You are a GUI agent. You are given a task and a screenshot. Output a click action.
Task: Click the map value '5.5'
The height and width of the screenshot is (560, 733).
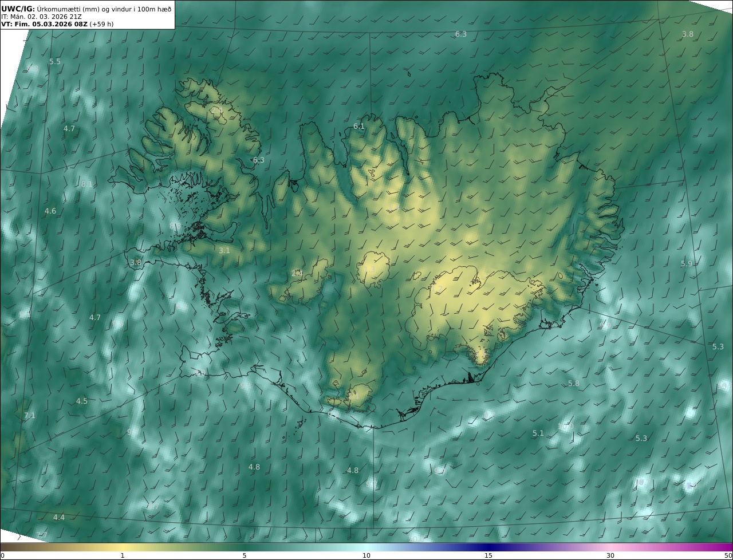point(55,61)
